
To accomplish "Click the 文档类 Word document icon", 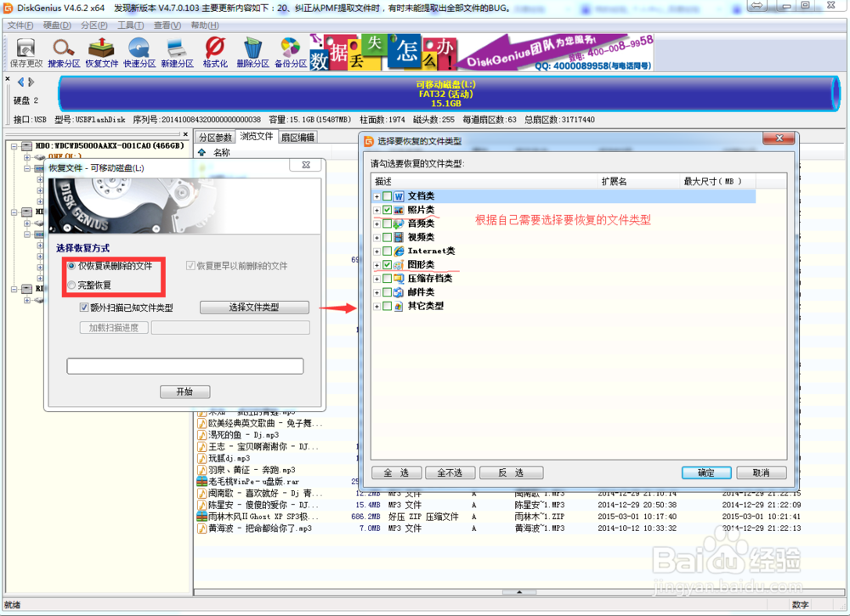I will pyautogui.click(x=399, y=196).
